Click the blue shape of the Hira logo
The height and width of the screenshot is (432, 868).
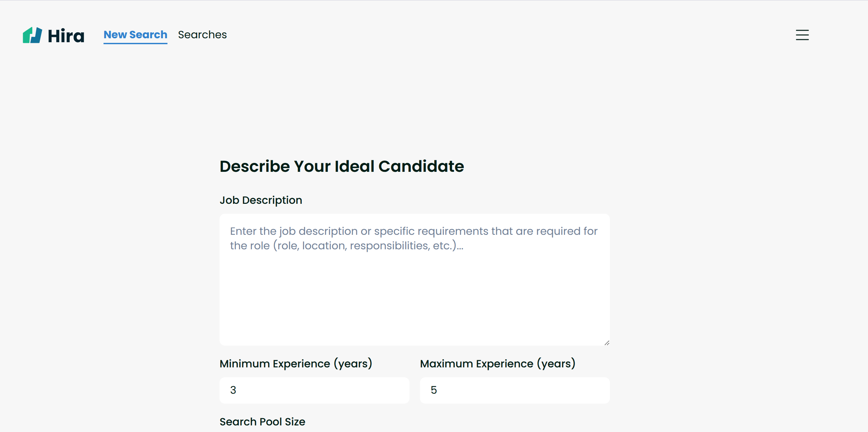pos(37,35)
